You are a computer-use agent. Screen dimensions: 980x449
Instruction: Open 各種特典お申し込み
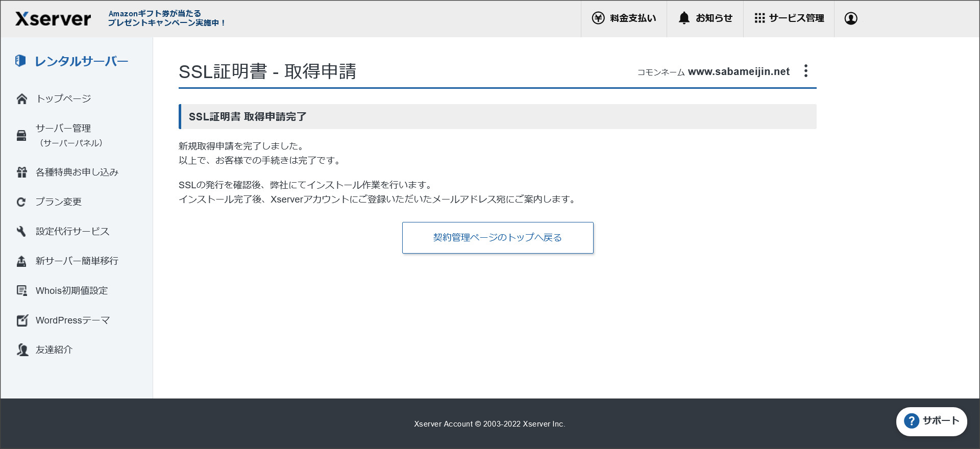[77, 172]
